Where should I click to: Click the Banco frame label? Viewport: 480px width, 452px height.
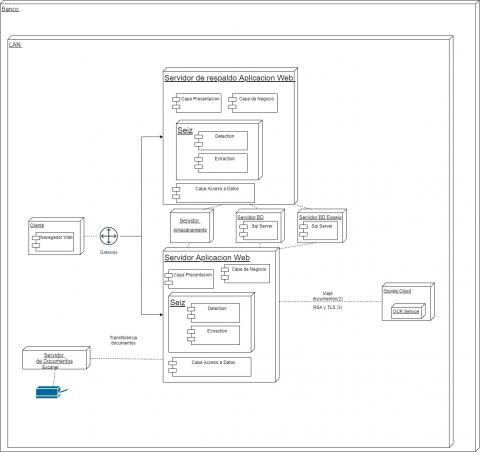click(x=10, y=9)
